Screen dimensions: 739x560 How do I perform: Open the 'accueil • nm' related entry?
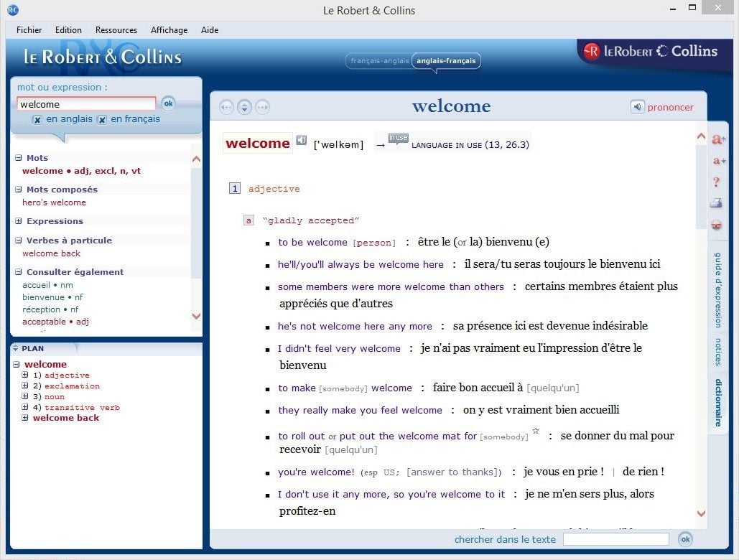point(47,285)
